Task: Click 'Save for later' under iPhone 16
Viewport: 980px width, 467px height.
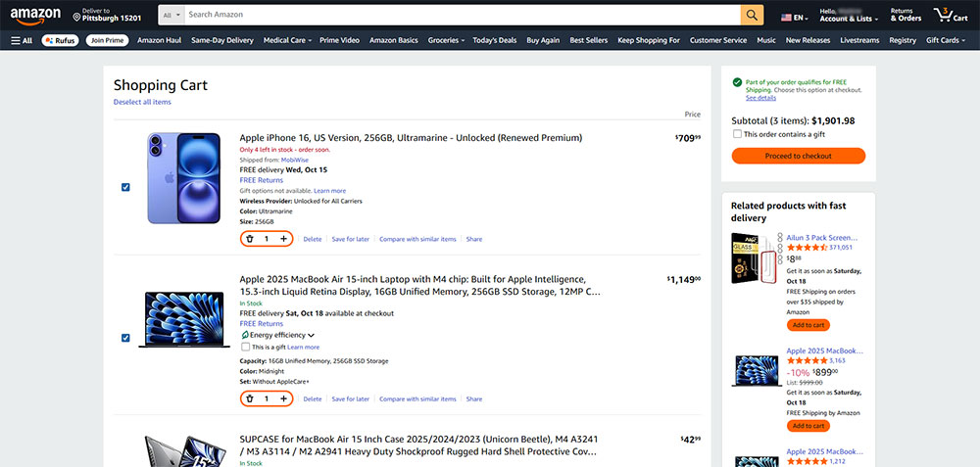Action: point(350,239)
